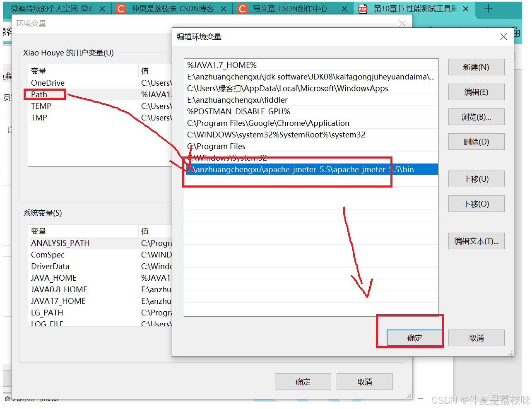Click CSDN logo icon on 仲夏是荔枝味 tab

click(121, 9)
